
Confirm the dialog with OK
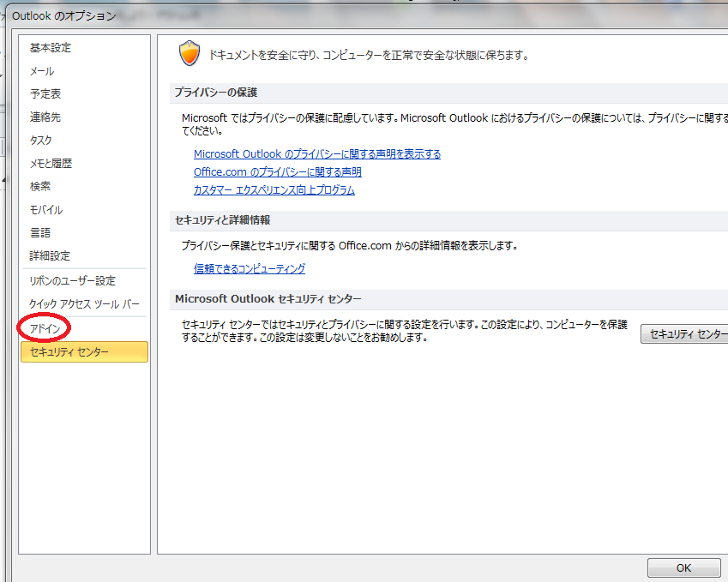[x=684, y=567]
